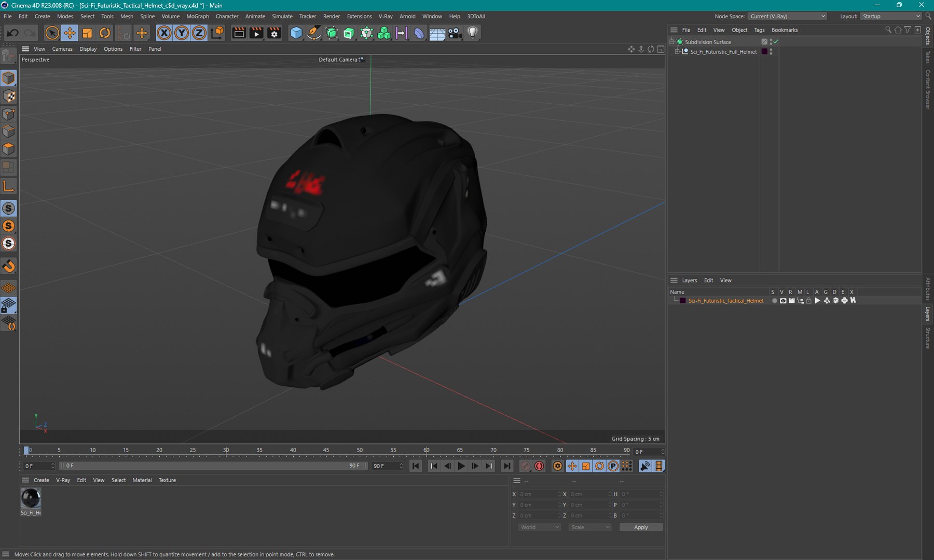Toggle Y-axis lock

tap(182, 33)
